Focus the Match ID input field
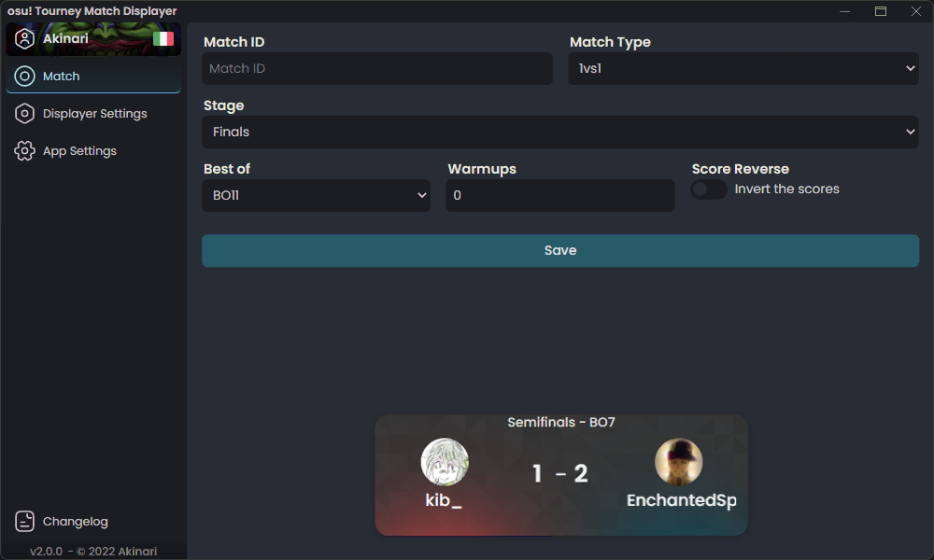The image size is (934, 560). coord(377,68)
